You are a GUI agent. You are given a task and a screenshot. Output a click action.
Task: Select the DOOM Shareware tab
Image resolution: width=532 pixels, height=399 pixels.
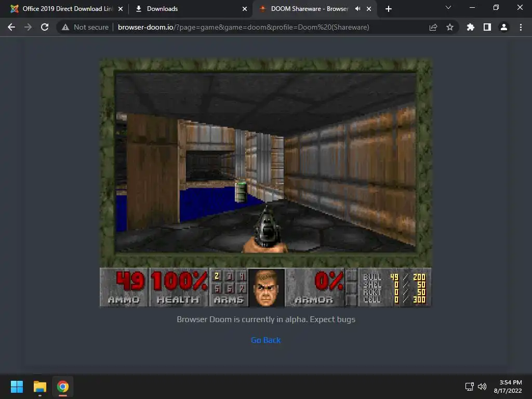[x=310, y=9]
